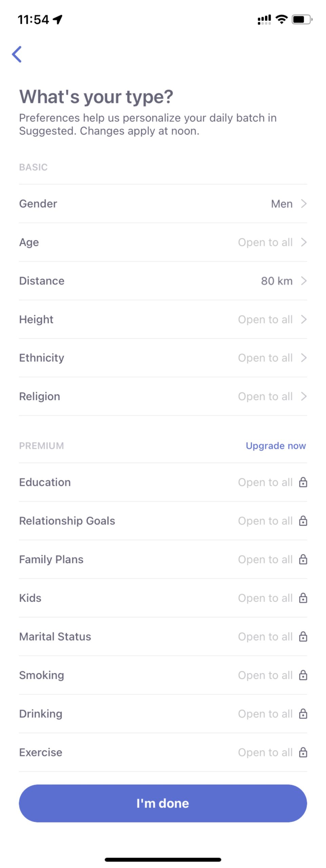Select the 80 km distance value
Image resolution: width=326 pixels, height=868 pixels.
click(x=277, y=281)
